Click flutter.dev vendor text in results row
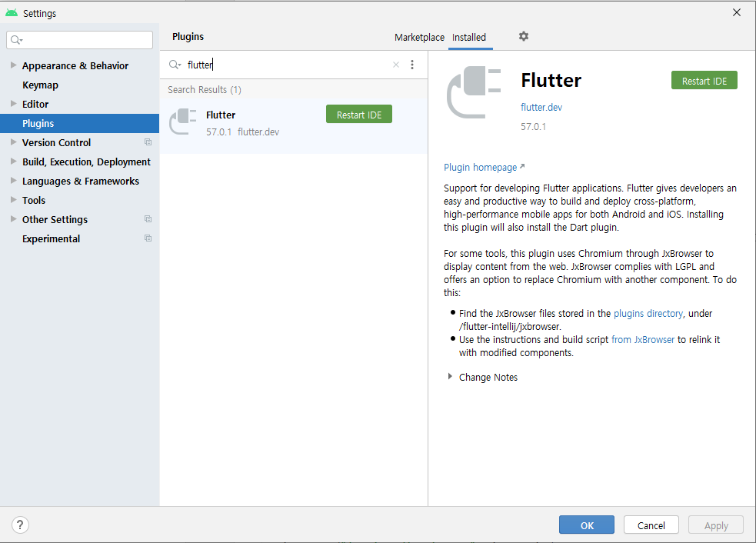This screenshot has width=756, height=543. (x=258, y=132)
